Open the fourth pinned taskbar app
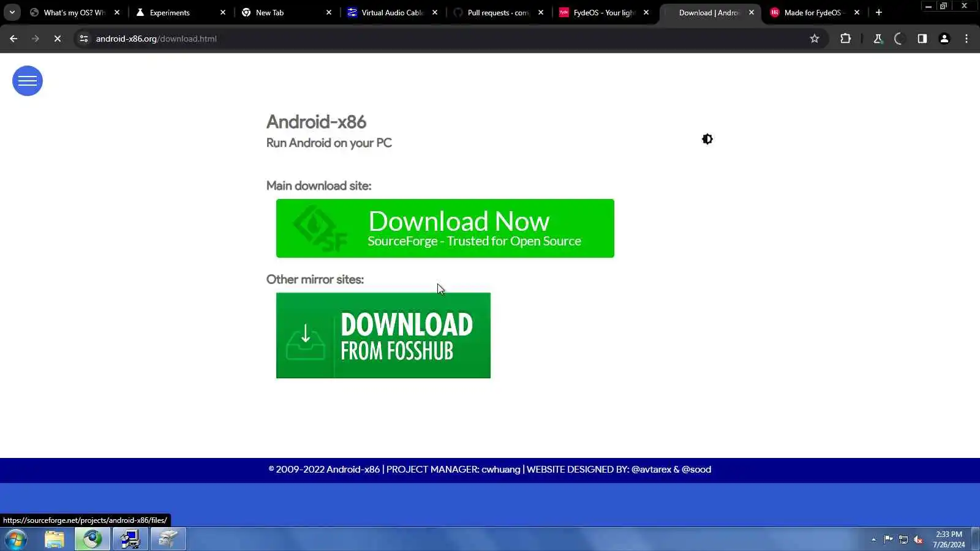 (168, 539)
